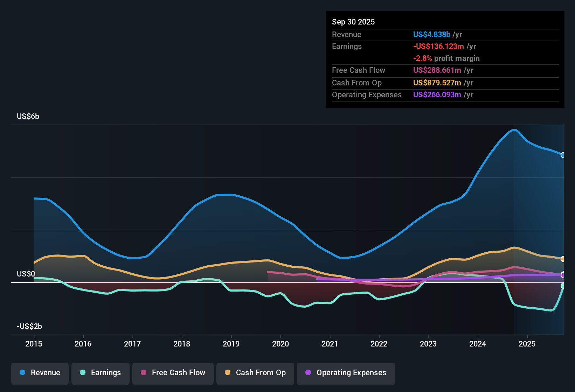Click the US$266.093m Operating Expenses value
The height and width of the screenshot is (392, 575).
[x=437, y=94]
